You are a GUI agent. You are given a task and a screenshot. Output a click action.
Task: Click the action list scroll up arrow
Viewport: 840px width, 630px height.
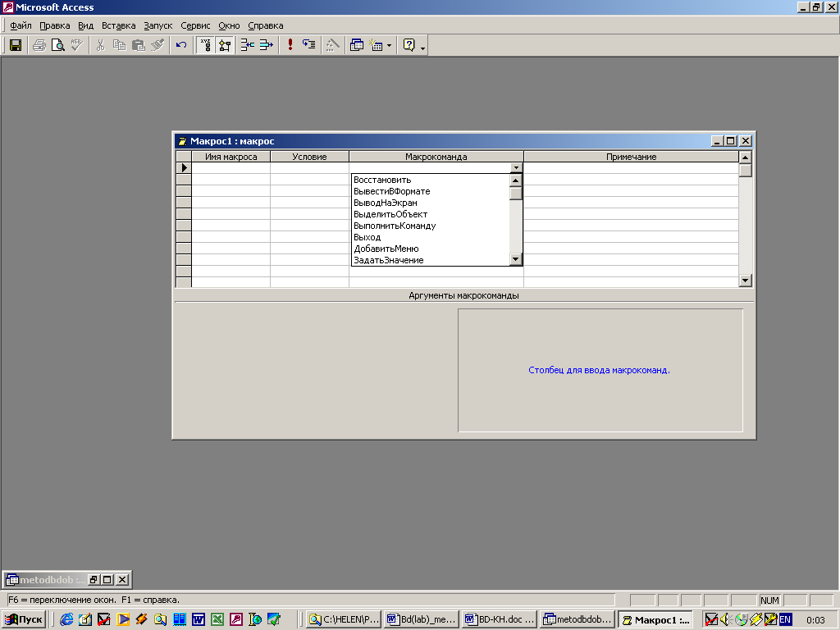(x=515, y=180)
